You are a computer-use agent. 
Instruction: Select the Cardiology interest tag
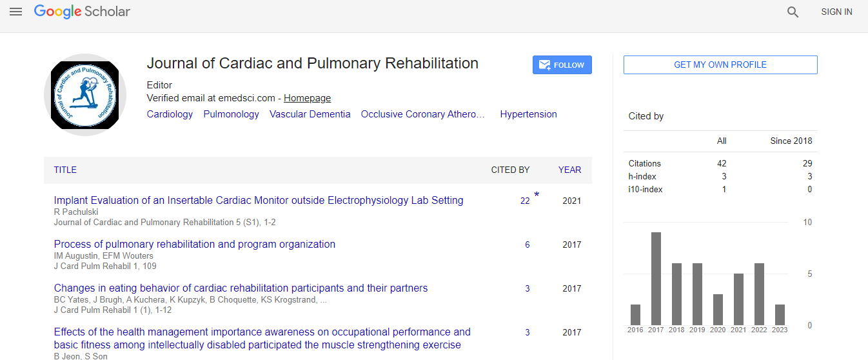click(x=170, y=114)
